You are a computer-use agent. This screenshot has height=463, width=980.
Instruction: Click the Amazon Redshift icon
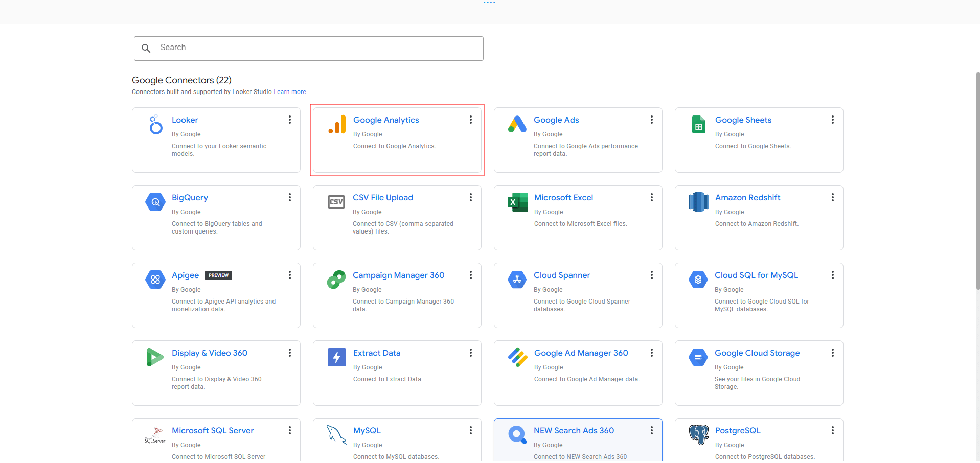point(699,202)
